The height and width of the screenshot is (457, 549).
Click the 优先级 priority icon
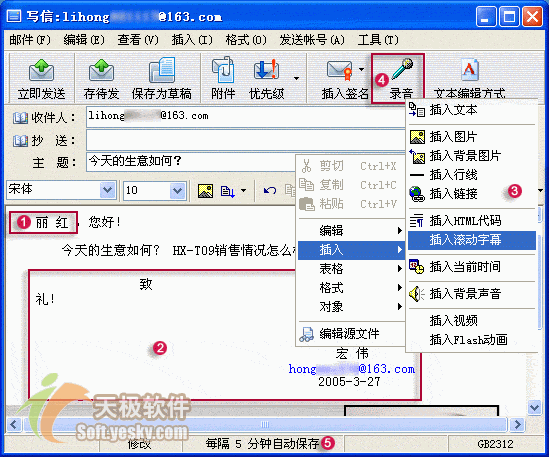[x=266, y=69]
